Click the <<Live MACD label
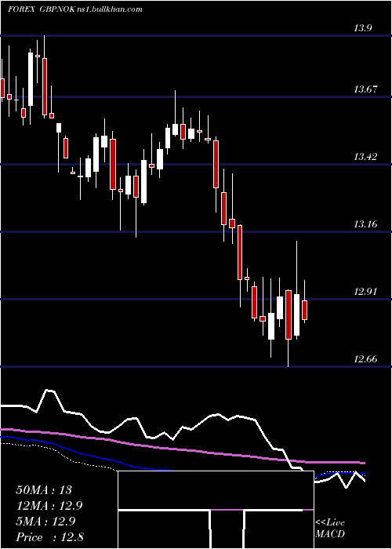The image size is (392, 549). [330, 529]
